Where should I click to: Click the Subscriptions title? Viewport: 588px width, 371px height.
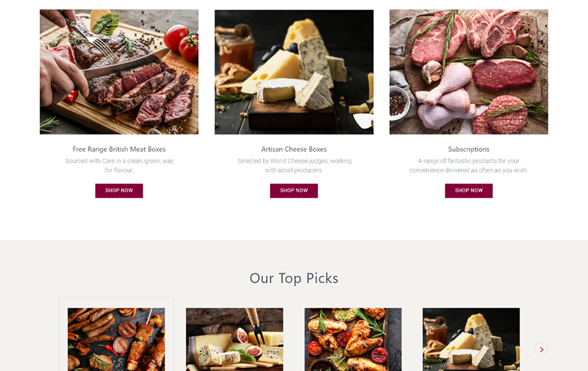[x=469, y=149]
